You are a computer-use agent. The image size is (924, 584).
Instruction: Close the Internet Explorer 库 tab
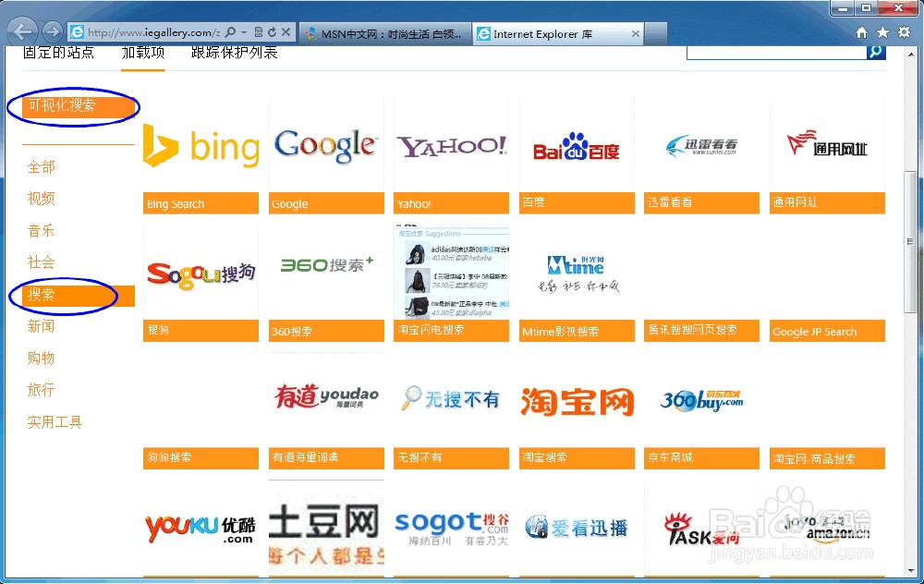[636, 34]
